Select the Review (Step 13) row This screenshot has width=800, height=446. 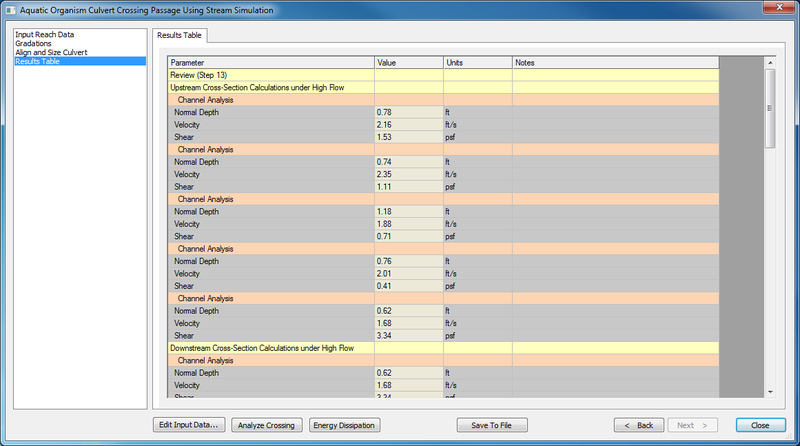[443, 75]
